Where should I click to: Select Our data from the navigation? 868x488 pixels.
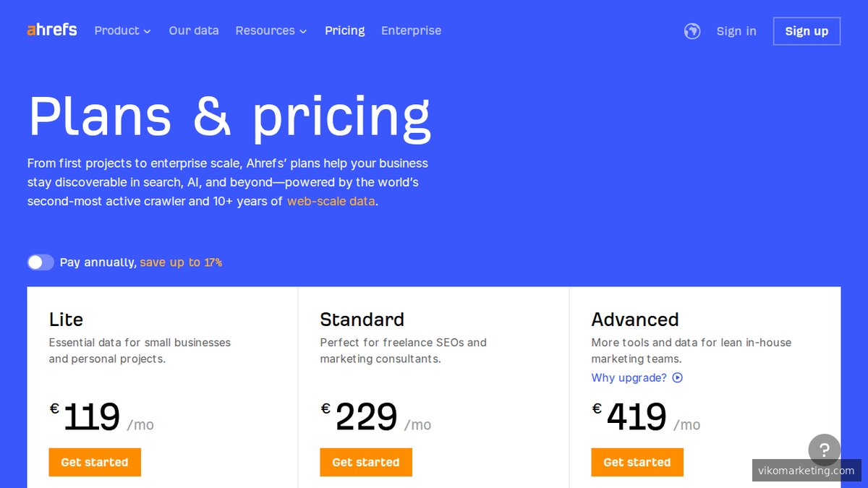194,30
